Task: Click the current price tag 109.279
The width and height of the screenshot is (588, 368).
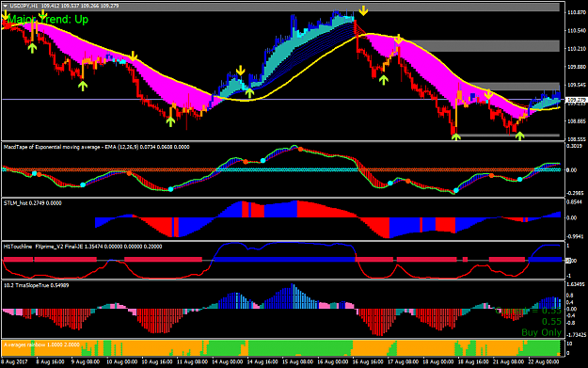Action: 576,100
